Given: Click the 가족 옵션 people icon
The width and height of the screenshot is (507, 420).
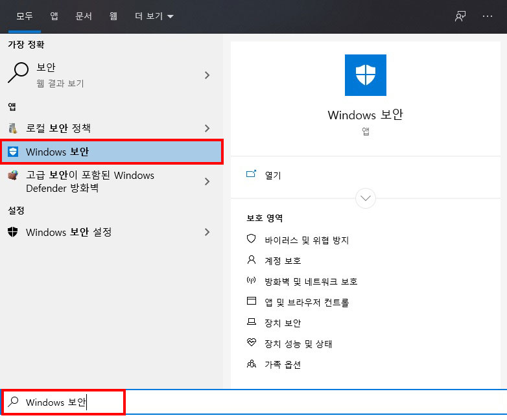Looking at the screenshot, I should point(252,364).
